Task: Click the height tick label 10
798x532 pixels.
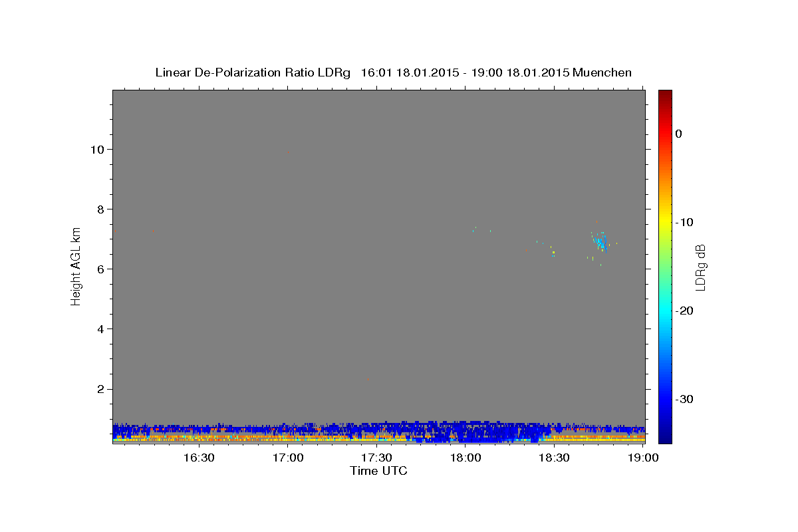Action: coord(96,149)
